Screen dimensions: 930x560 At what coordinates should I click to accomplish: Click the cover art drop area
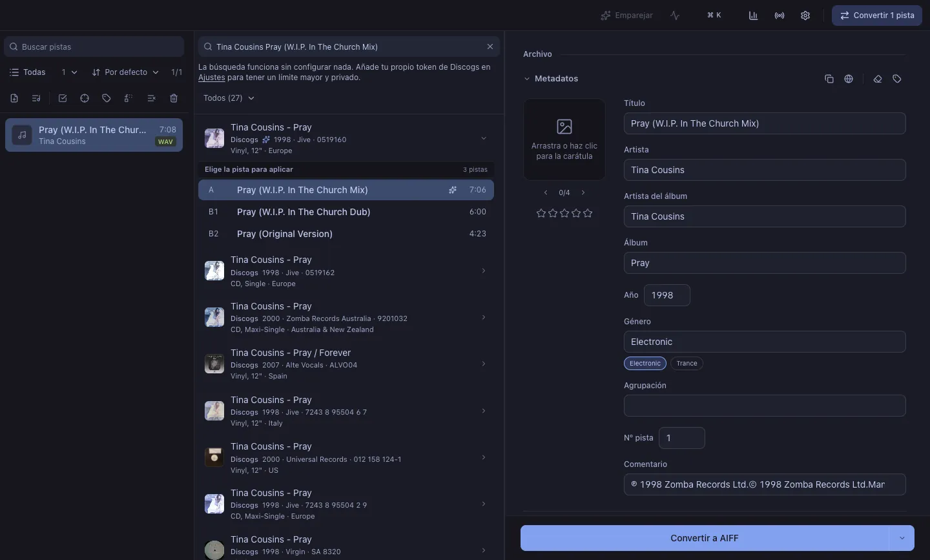pyautogui.click(x=564, y=140)
